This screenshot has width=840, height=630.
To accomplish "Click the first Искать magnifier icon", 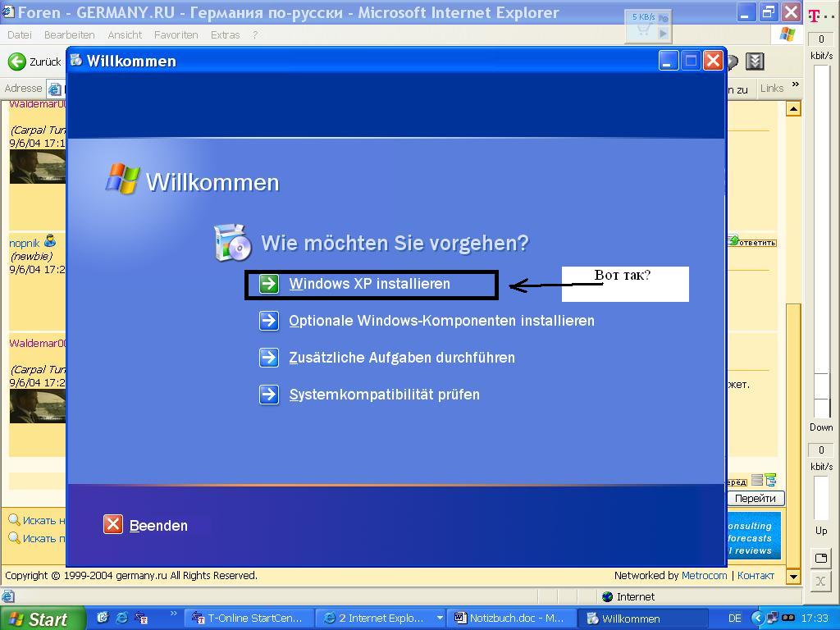I will (x=15, y=519).
